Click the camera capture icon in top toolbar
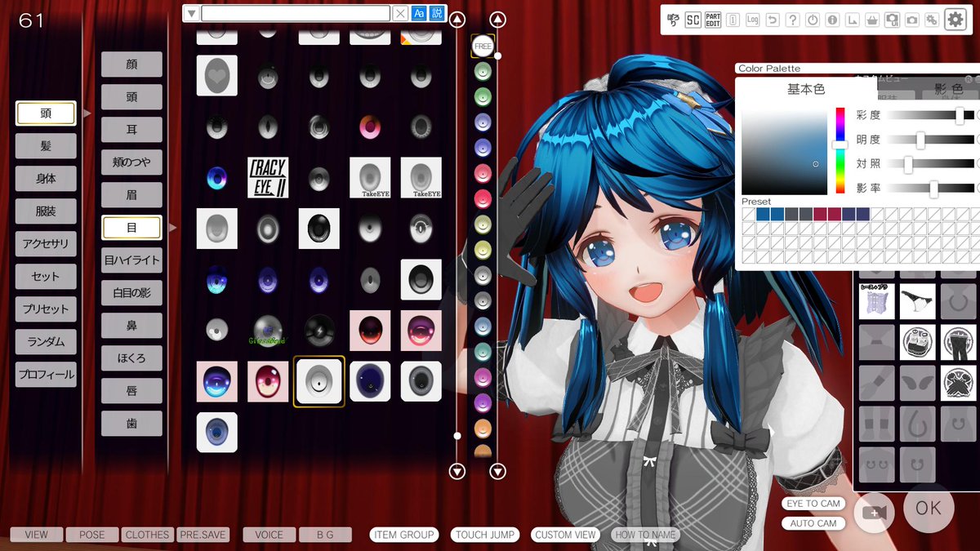 click(x=912, y=18)
